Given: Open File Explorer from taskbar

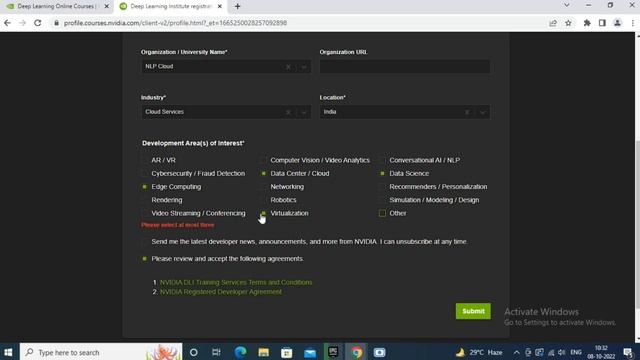Looking at the screenshot, I should (263, 352).
